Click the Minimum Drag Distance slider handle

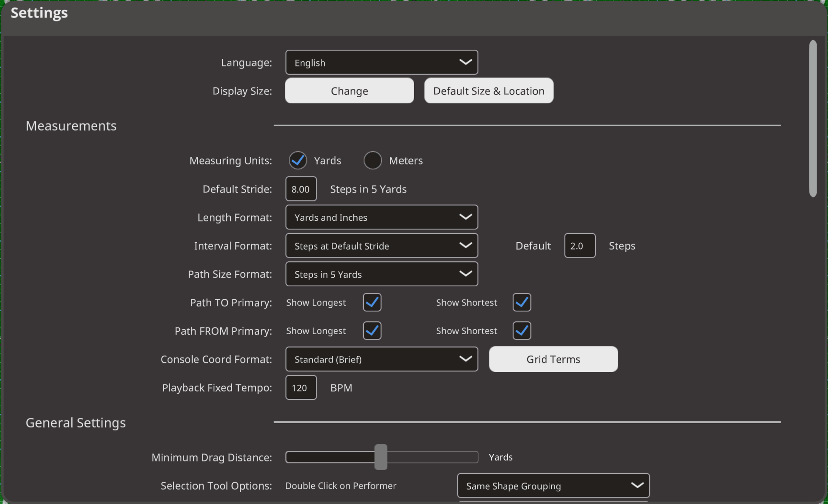tap(380, 457)
